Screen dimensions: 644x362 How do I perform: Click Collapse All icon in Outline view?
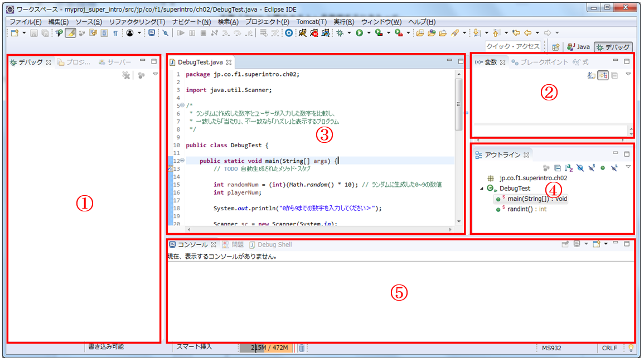point(558,167)
